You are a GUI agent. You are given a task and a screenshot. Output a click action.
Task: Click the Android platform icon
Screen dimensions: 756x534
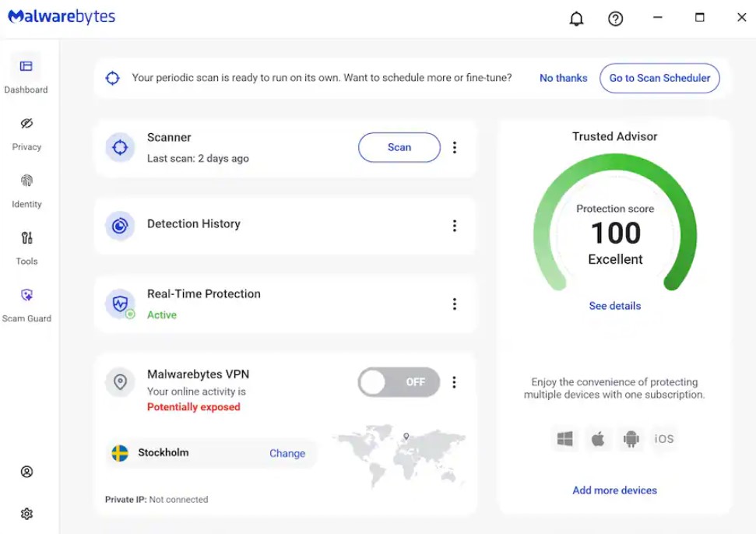click(x=631, y=439)
